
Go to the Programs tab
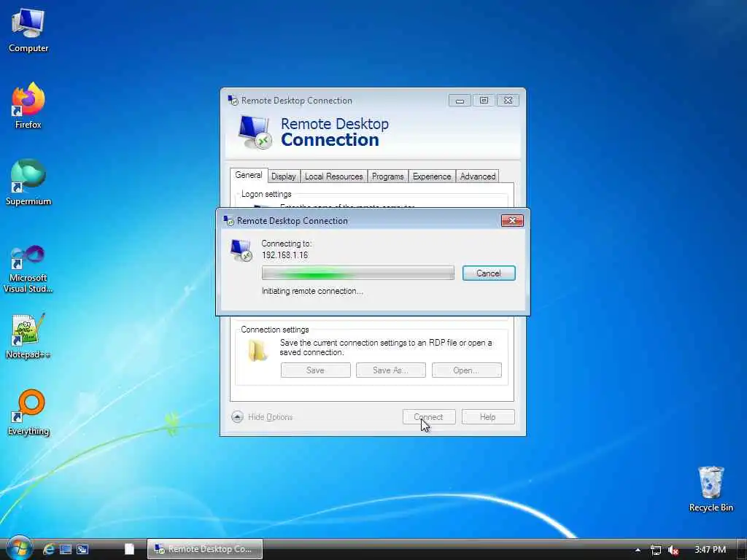(x=388, y=176)
